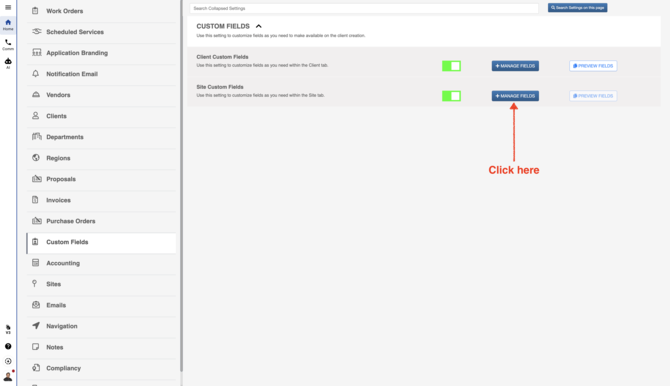Open Invoices settings
This screenshot has height=386, width=670.
tap(101, 200)
